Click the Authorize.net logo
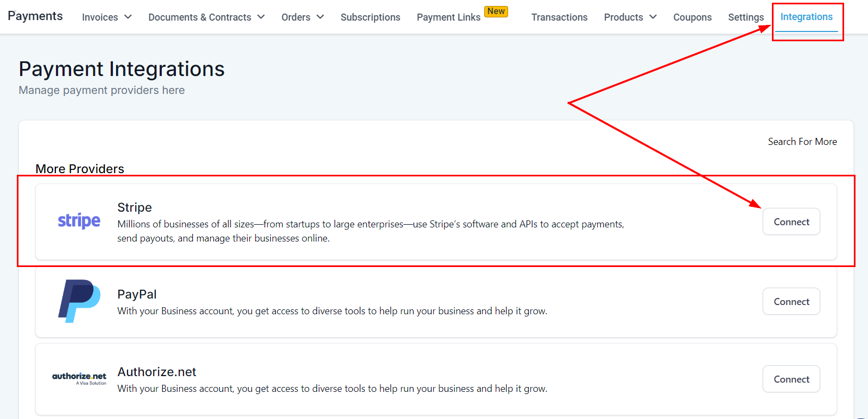Viewport: 868px width, 419px height. coord(79,378)
